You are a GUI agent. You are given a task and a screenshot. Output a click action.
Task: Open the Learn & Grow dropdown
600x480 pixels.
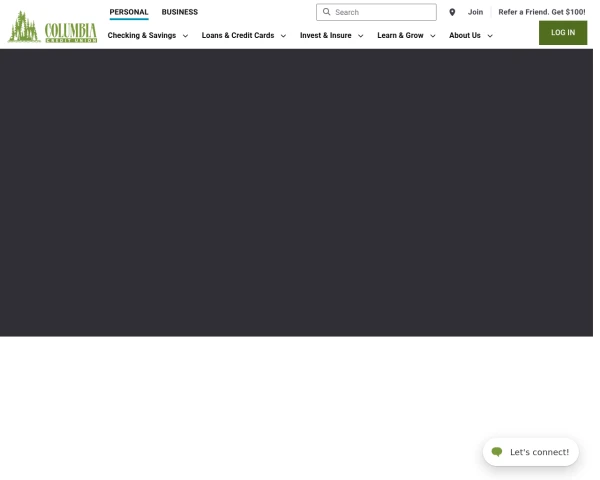point(406,36)
